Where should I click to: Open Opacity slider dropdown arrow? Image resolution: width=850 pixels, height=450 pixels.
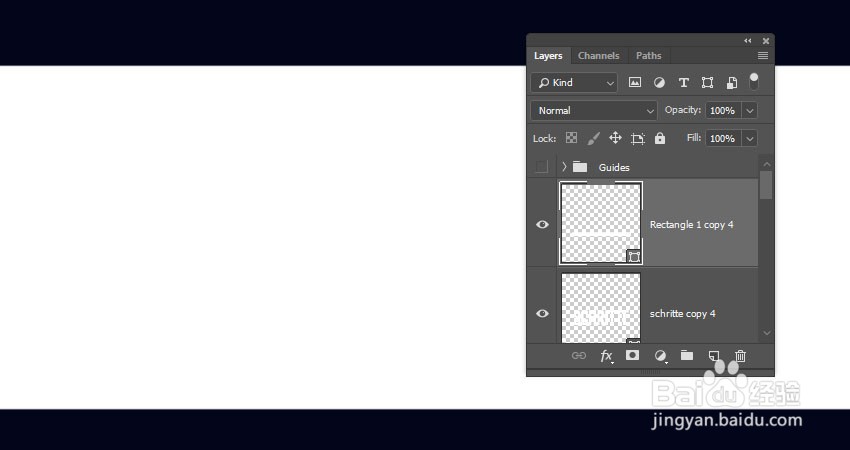(750, 111)
